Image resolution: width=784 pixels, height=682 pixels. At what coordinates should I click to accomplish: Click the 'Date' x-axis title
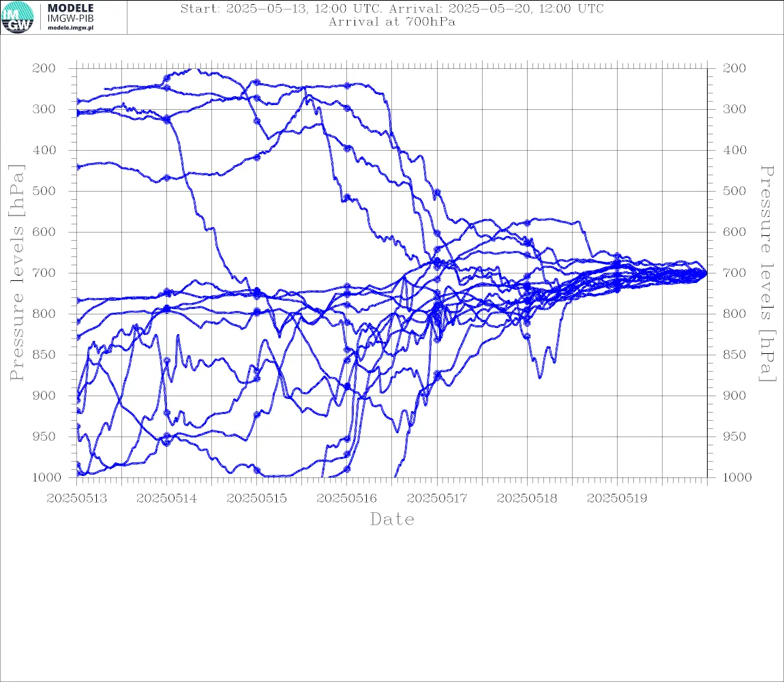click(393, 520)
